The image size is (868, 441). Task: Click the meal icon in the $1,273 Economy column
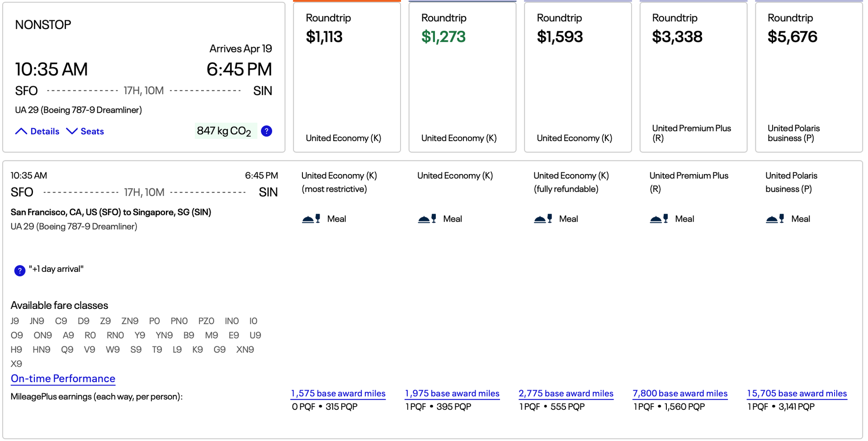tap(426, 218)
